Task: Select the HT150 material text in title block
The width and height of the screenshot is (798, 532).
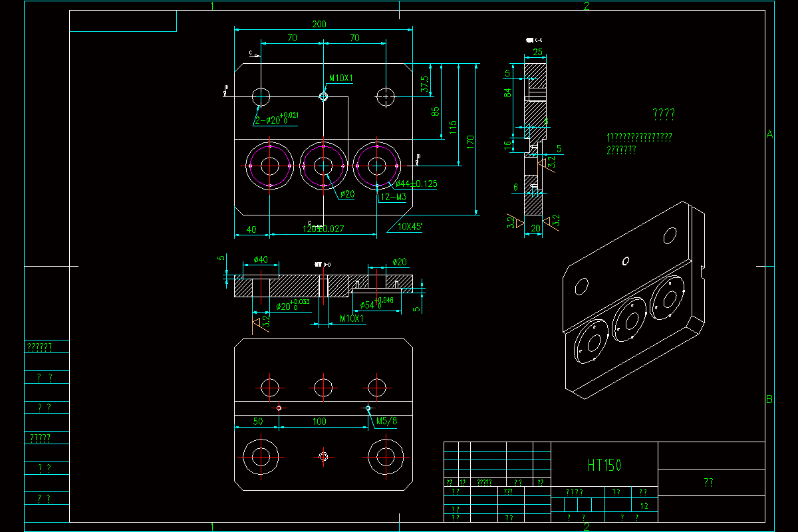Action: (604, 465)
